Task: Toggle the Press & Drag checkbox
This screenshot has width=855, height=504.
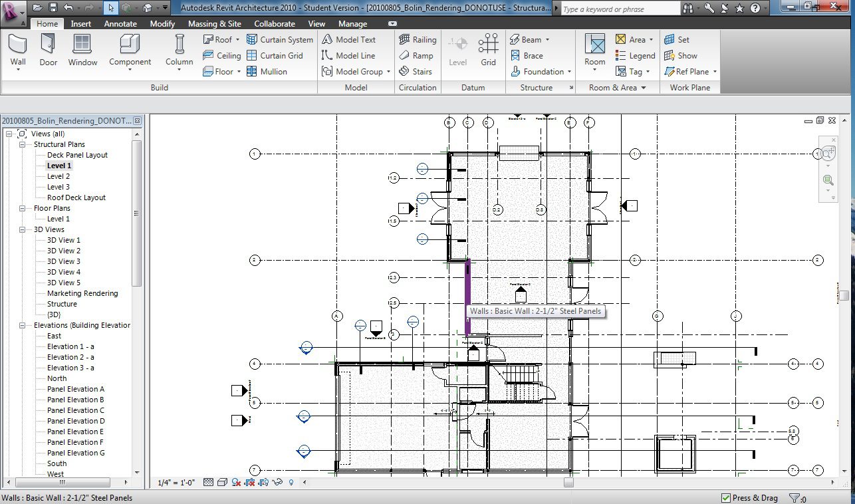Action: pos(725,498)
